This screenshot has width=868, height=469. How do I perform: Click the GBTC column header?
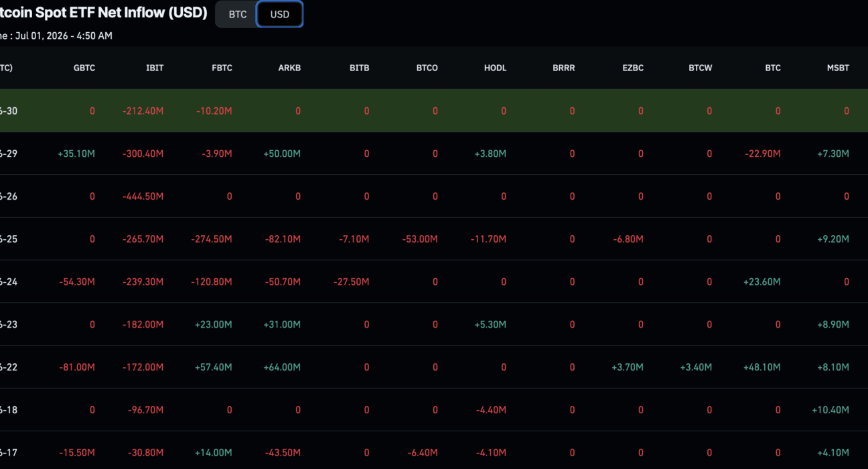(84, 68)
